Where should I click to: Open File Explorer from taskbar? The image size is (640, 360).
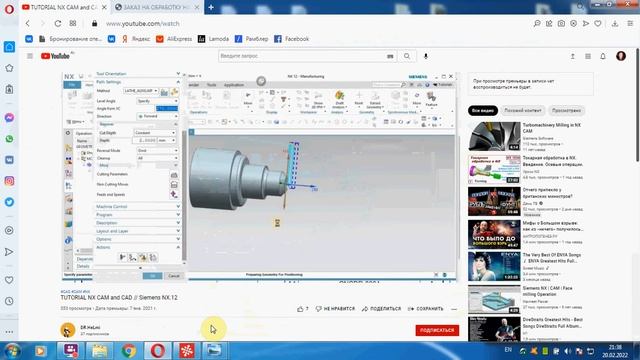click(99, 350)
